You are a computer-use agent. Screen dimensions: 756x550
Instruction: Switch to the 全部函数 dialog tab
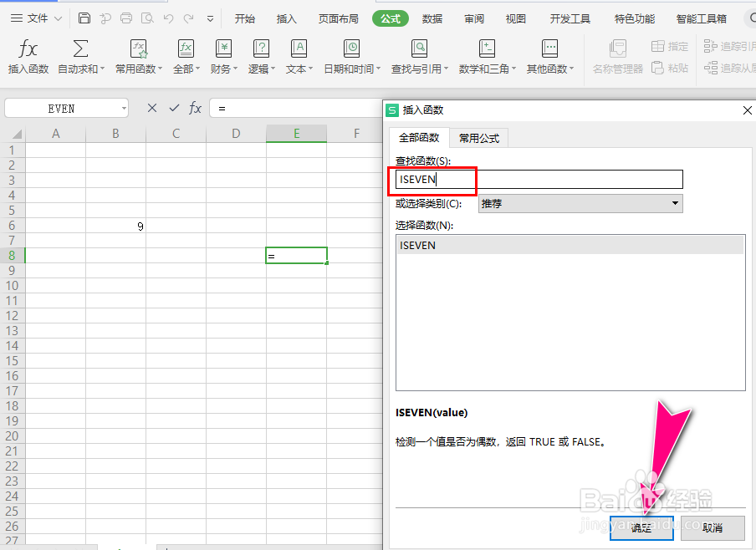tap(419, 138)
